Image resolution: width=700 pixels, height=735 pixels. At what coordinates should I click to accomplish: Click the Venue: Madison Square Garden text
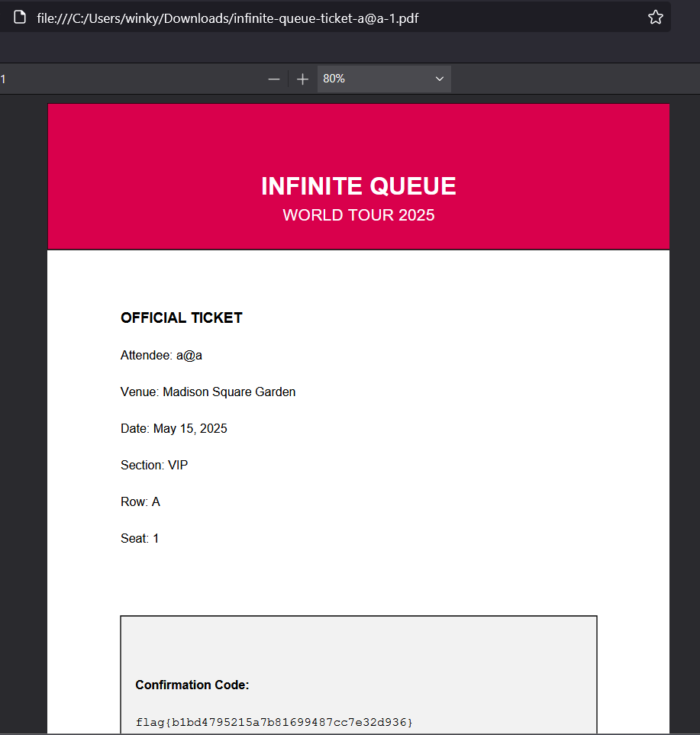click(208, 392)
